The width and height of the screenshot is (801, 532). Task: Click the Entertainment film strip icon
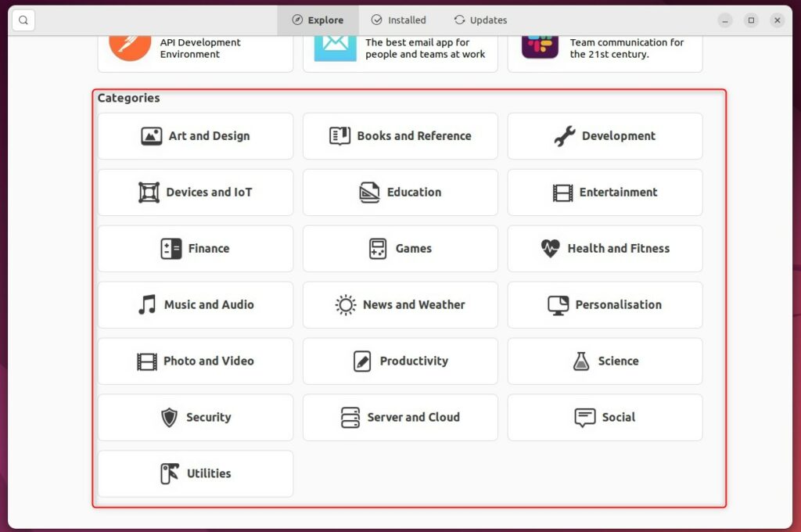click(562, 192)
